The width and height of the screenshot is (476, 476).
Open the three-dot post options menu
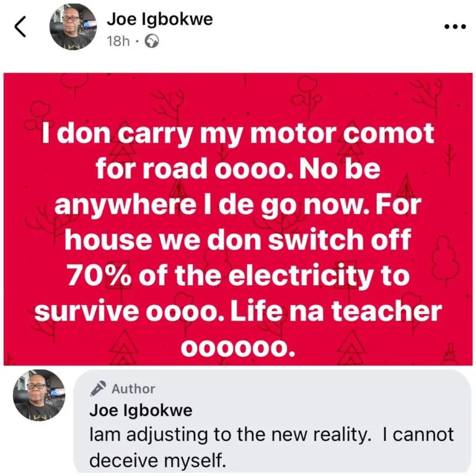pos(455,27)
